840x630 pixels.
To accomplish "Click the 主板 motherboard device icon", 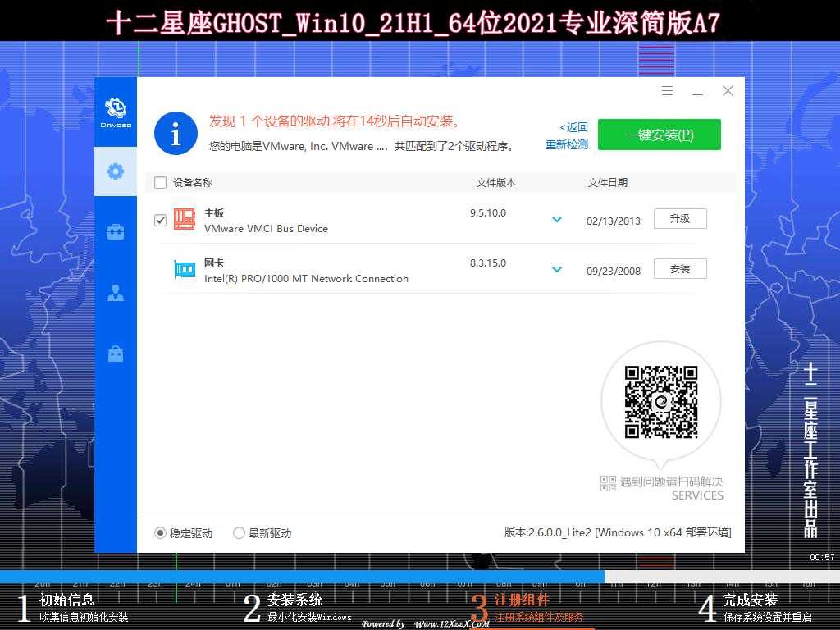I will 185,219.
